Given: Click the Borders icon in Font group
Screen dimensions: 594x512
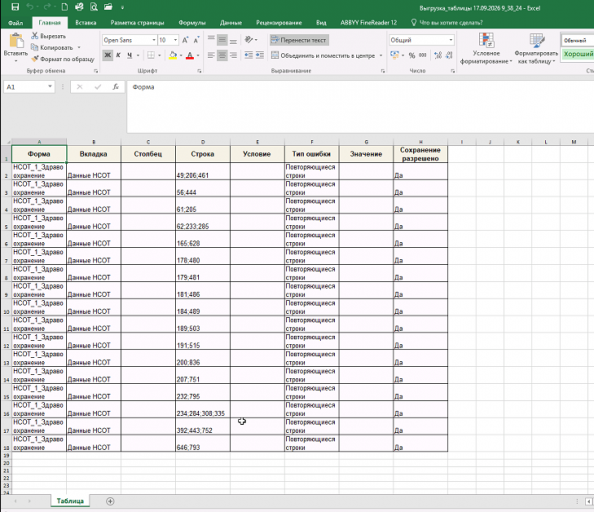Looking at the screenshot, I should tap(151, 55).
